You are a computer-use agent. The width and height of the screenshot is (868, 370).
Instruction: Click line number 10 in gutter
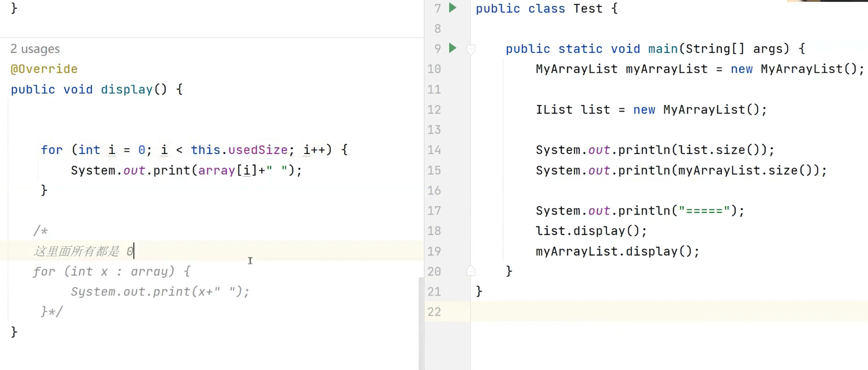(x=434, y=69)
